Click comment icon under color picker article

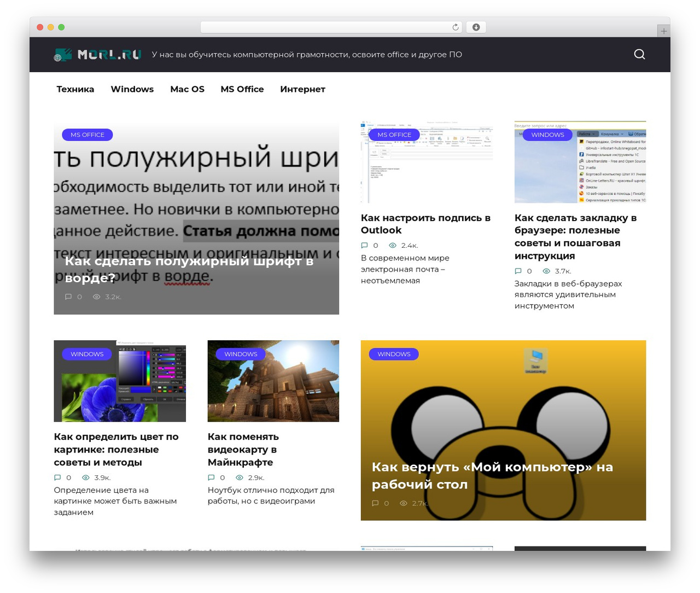click(57, 478)
